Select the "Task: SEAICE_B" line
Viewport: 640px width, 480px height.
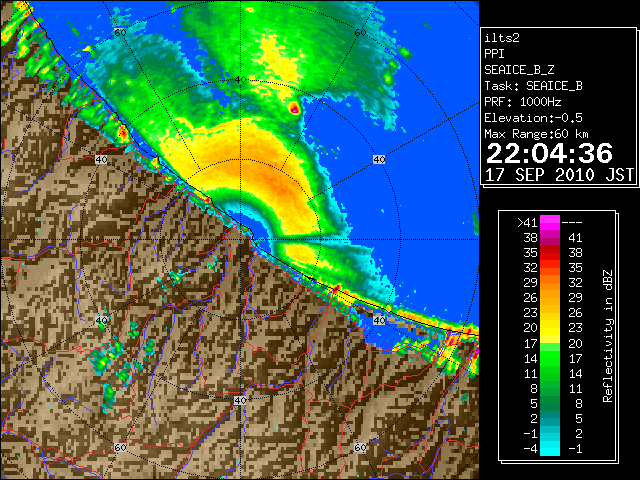click(x=533, y=86)
